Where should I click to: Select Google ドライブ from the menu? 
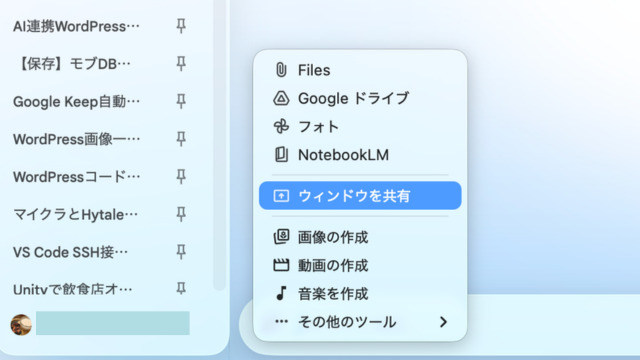click(x=360, y=98)
